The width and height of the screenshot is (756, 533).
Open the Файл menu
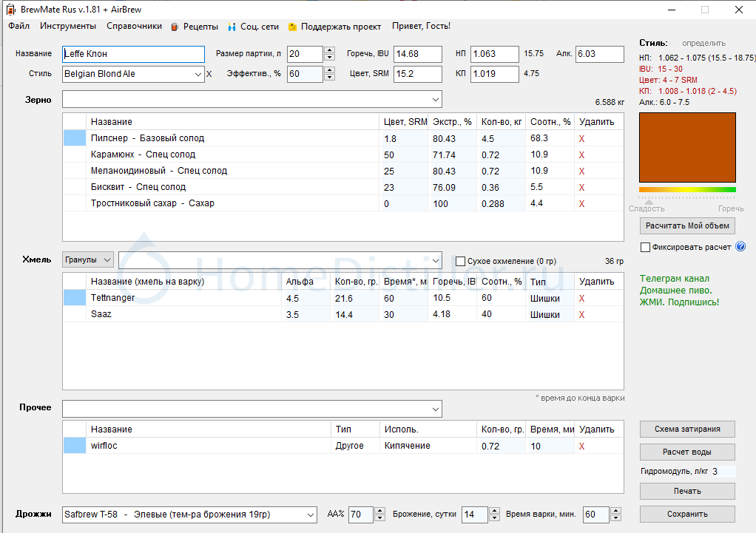click(18, 26)
